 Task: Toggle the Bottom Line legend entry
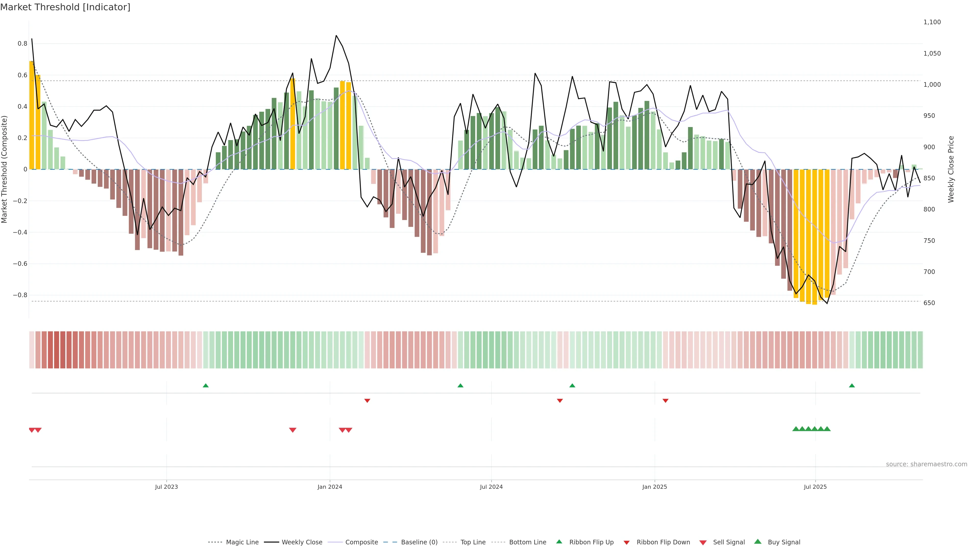click(x=527, y=542)
